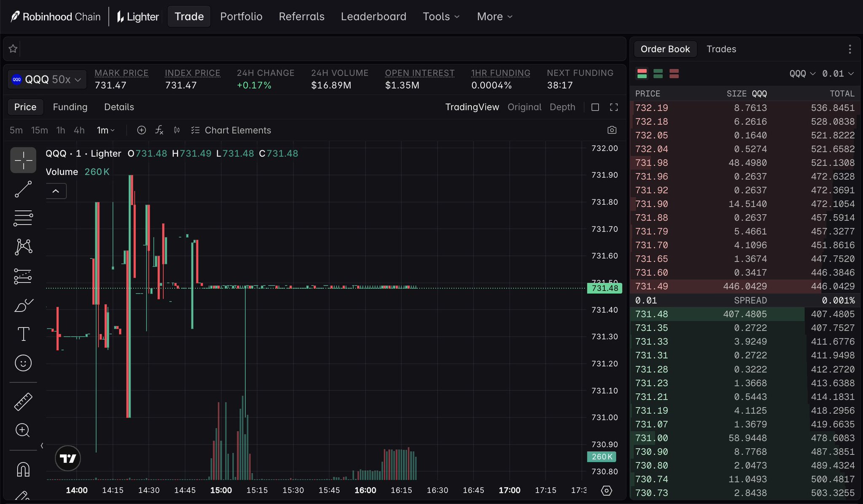Show asks-only order book view
Image resolution: width=863 pixels, height=504 pixels.
[674, 74]
